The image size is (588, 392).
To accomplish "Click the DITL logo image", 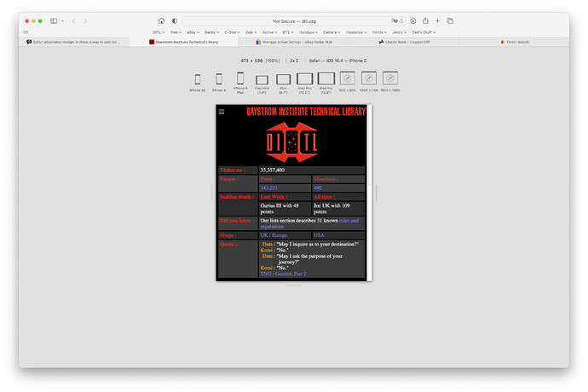I will (291, 142).
